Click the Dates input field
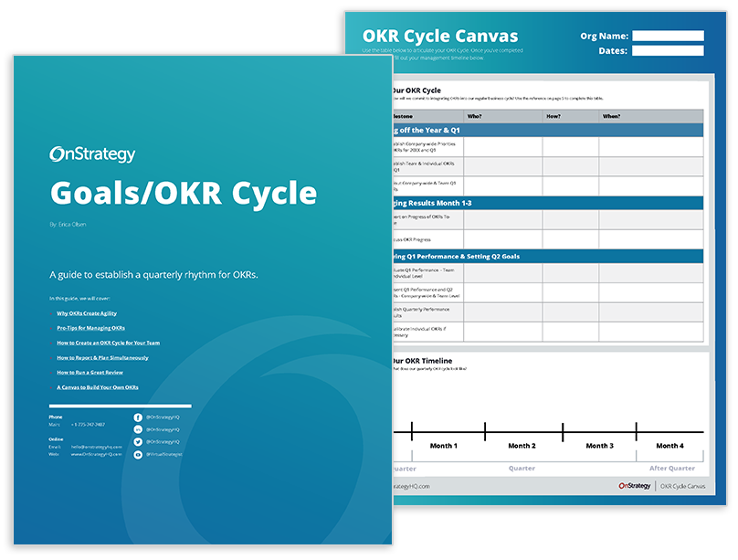The image size is (738, 560). [668, 51]
